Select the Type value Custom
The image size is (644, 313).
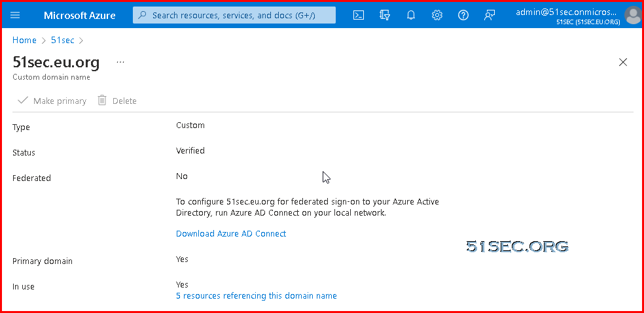point(190,125)
